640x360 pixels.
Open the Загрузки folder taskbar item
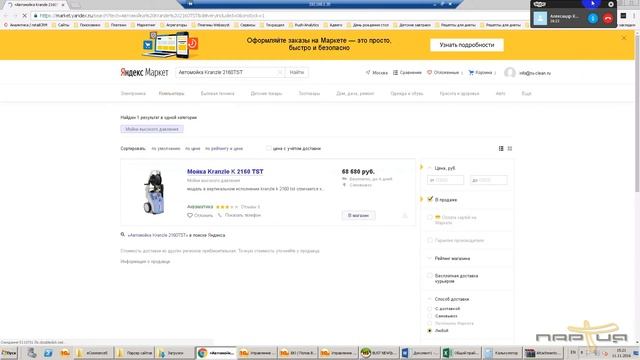pyautogui.click(x=175, y=353)
